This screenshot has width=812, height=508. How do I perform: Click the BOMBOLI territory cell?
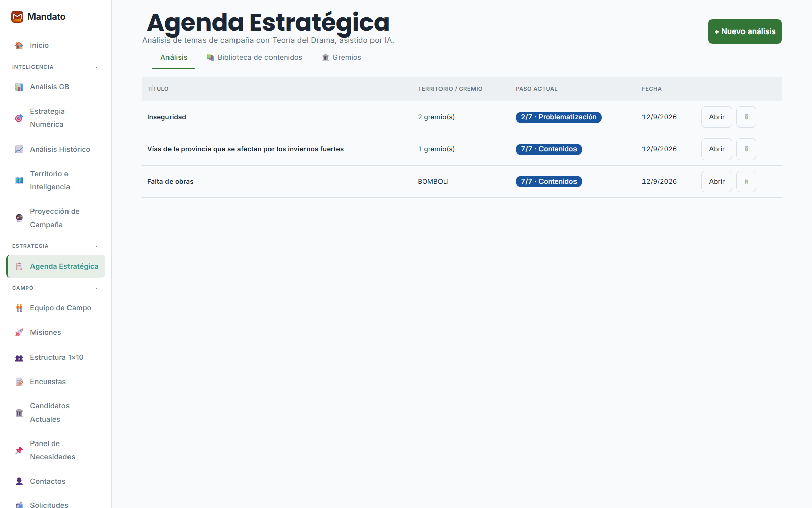(433, 182)
